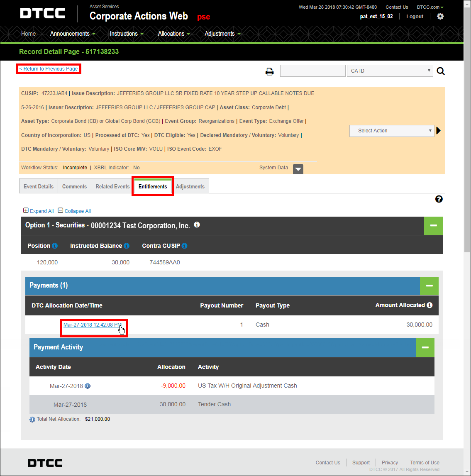The image size is (471, 476).
Task: Click the black help question mark icon
Action: click(x=439, y=199)
